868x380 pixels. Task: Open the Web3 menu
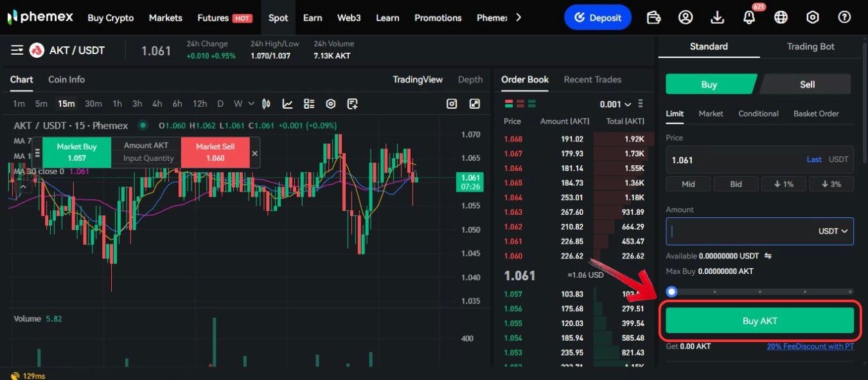(x=349, y=17)
